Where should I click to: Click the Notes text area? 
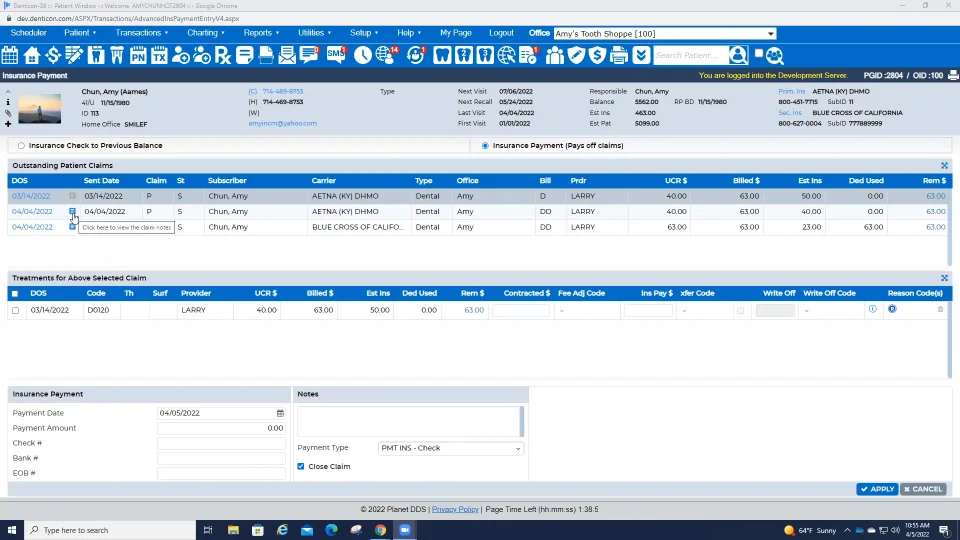pos(409,421)
